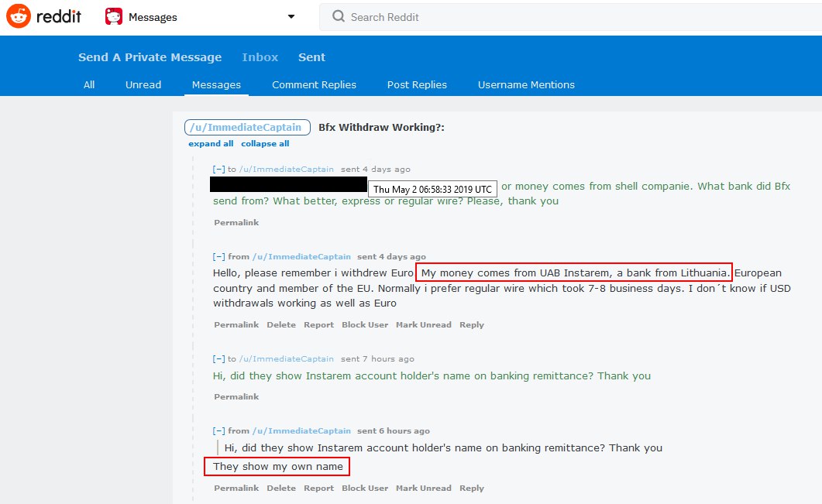This screenshot has height=504, width=822.
Task: Click the Reddit Snoo logo icon
Action: pos(19,16)
